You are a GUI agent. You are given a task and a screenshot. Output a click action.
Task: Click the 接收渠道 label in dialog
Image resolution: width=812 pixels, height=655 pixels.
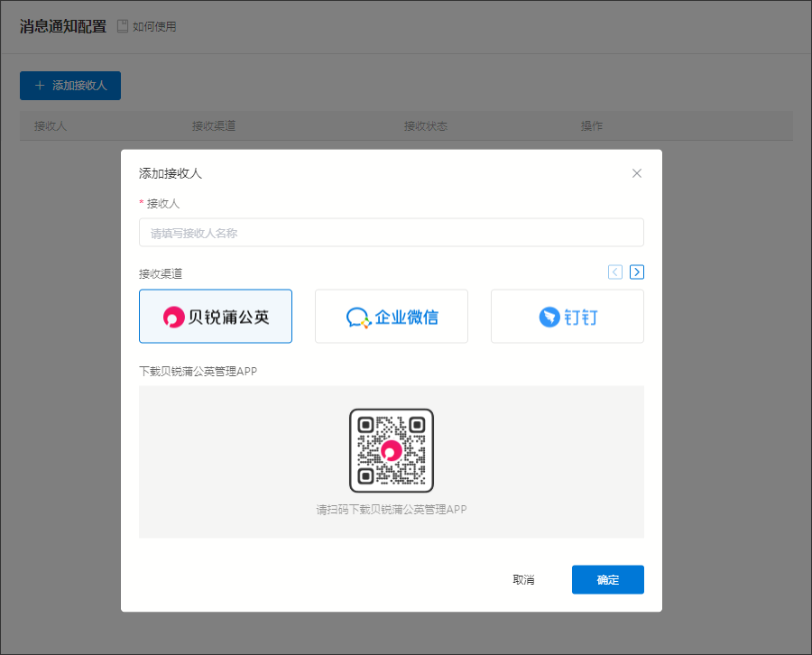pyautogui.click(x=161, y=273)
